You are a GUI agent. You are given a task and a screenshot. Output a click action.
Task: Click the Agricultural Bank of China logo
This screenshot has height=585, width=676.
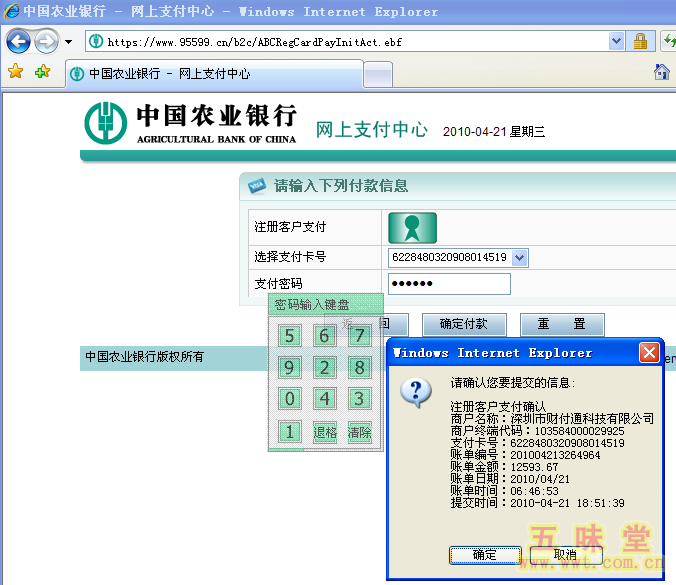[x=190, y=124]
